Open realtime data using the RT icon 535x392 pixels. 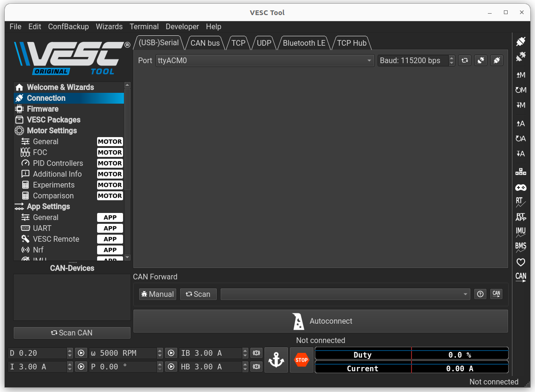coord(520,203)
